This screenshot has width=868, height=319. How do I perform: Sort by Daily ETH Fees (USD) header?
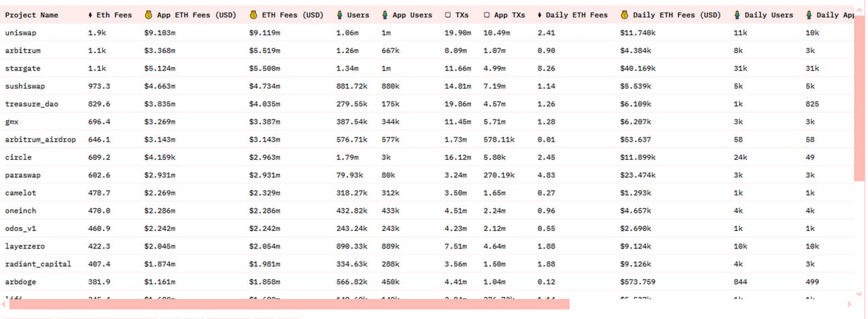click(677, 15)
